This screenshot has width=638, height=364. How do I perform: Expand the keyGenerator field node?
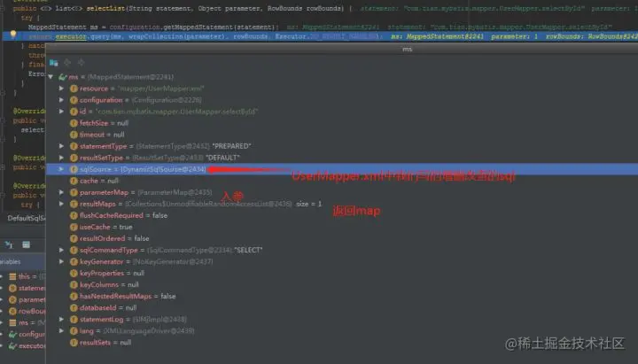[x=61, y=261]
